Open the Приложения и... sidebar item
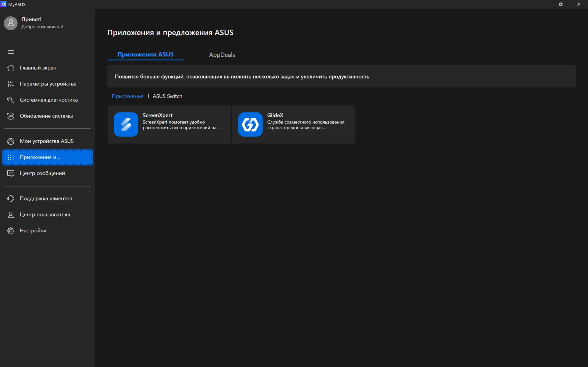 point(47,157)
